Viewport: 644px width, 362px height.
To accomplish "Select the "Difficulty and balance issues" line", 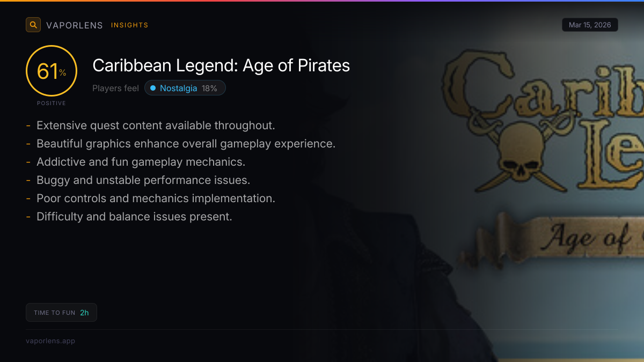I will point(134,217).
